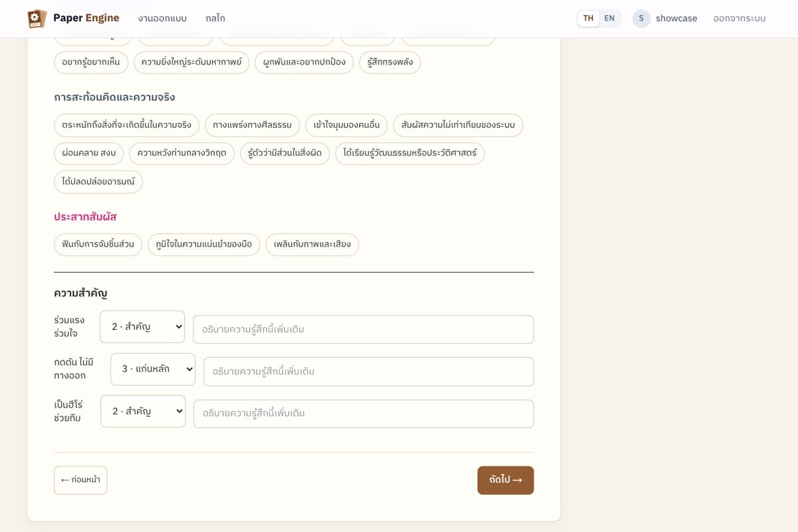Select the รู้สึกทรงพลัง chip
Image resolution: width=798 pixels, height=532 pixels.
point(390,63)
